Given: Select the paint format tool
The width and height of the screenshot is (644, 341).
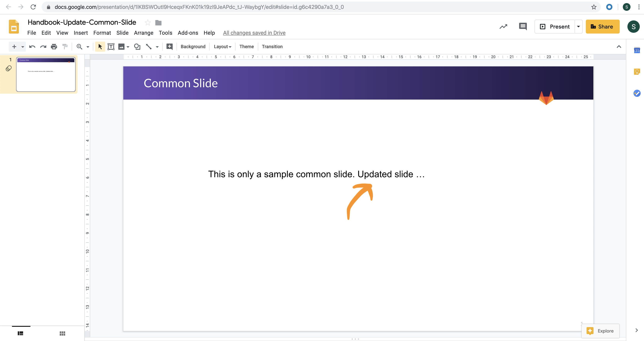Looking at the screenshot, I should (x=65, y=46).
